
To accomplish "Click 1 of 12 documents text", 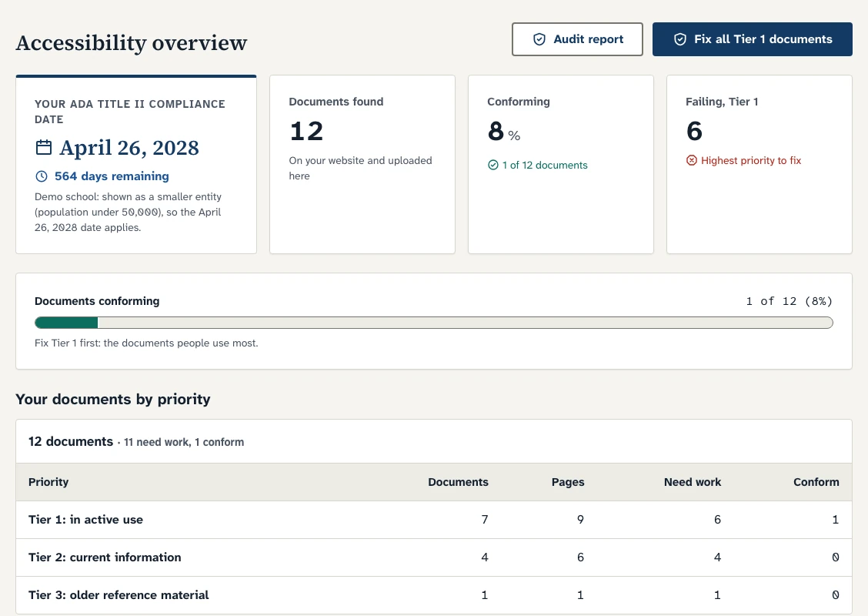I will [545, 165].
